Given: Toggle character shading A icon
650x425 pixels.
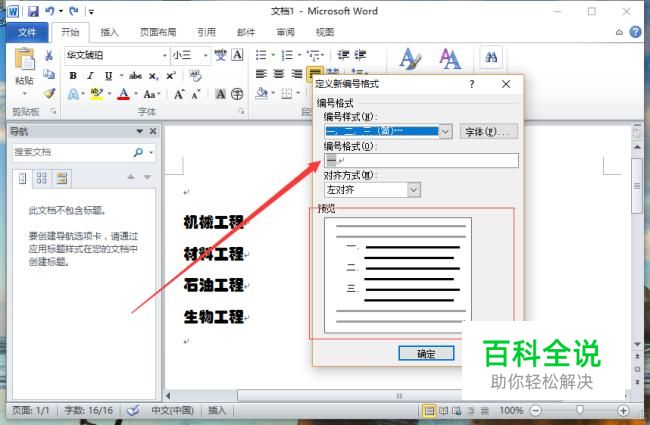Looking at the screenshot, I should (220, 94).
